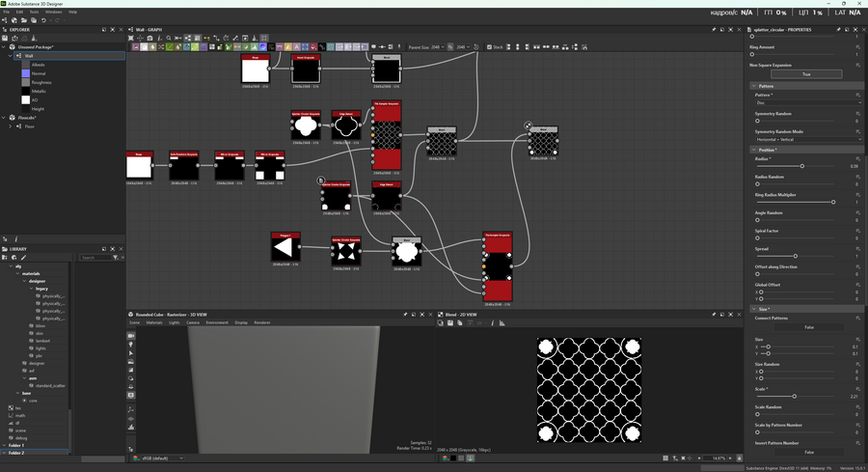Toggle Invert Pattern Number False button
The width and height of the screenshot is (868, 472).
pyautogui.click(x=808, y=452)
